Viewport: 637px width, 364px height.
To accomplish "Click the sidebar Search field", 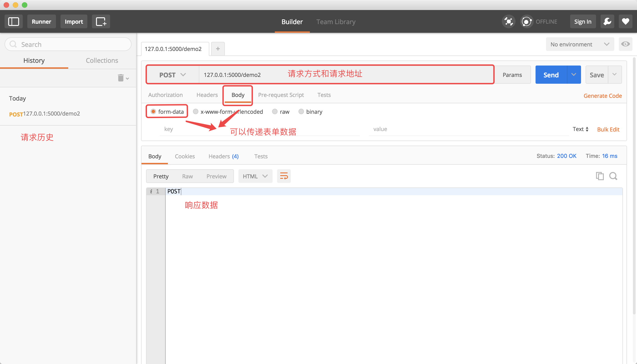I will (68, 44).
